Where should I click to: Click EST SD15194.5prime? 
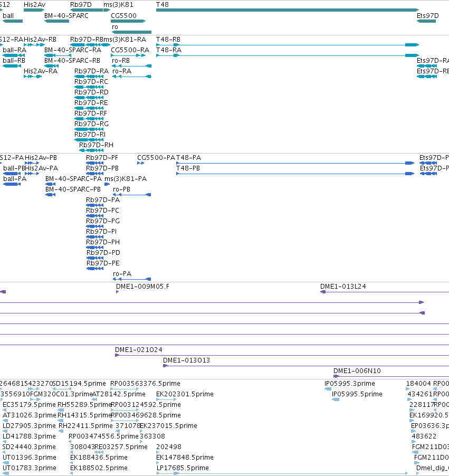pyautogui.click(x=62, y=389)
